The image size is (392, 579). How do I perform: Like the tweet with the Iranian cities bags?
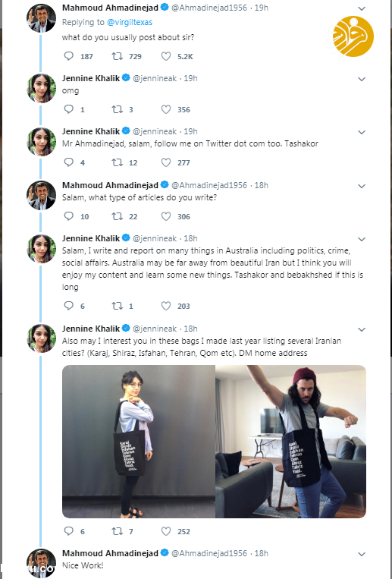point(166,531)
